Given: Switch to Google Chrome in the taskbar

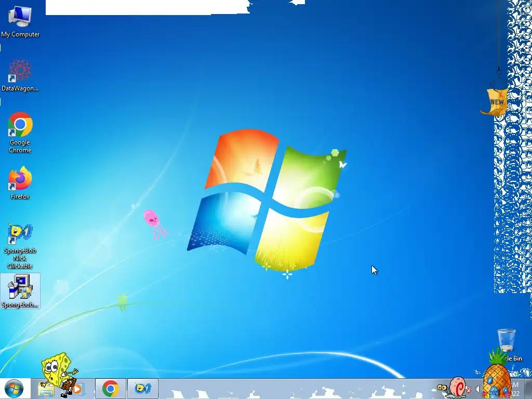Looking at the screenshot, I should (110, 389).
